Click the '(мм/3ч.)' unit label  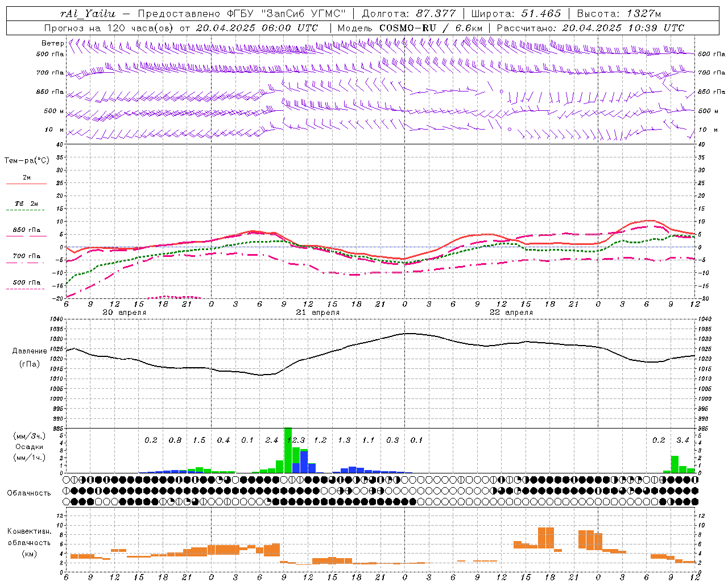[x=29, y=436]
